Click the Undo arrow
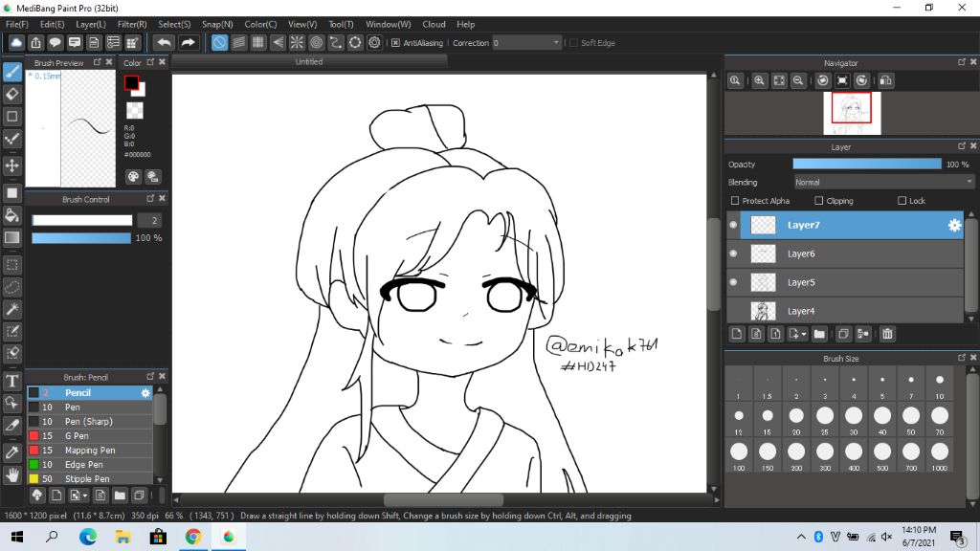Image resolution: width=980 pixels, height=551 pixels. [164, 42]
